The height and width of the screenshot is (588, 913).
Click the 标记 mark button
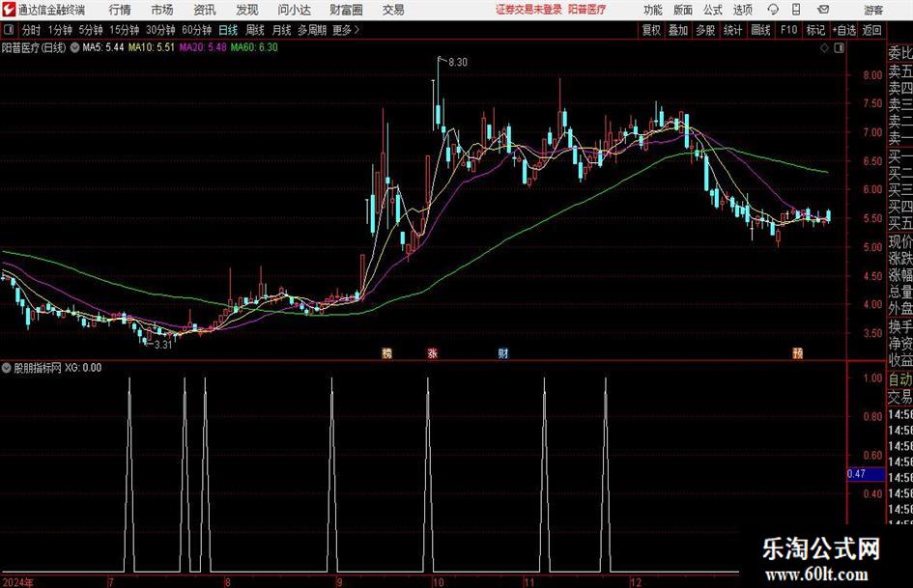[x=815, y=30]
